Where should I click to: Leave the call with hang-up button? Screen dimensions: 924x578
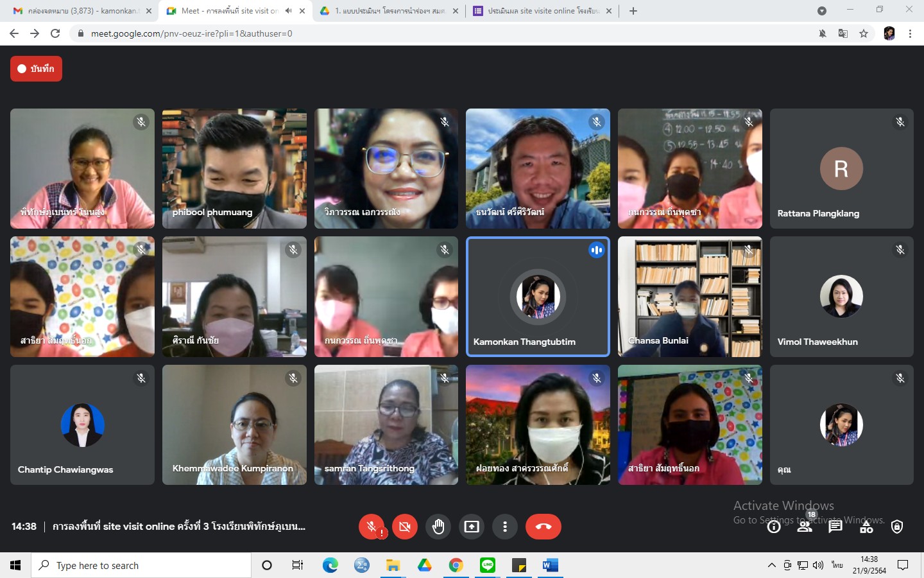[x=543, y=527]
